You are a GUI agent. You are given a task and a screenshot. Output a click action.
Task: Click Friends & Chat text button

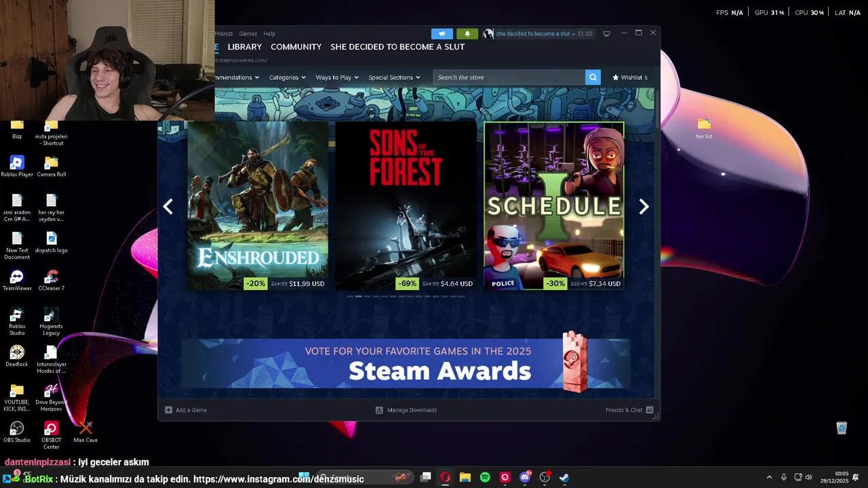coord(624,410)
